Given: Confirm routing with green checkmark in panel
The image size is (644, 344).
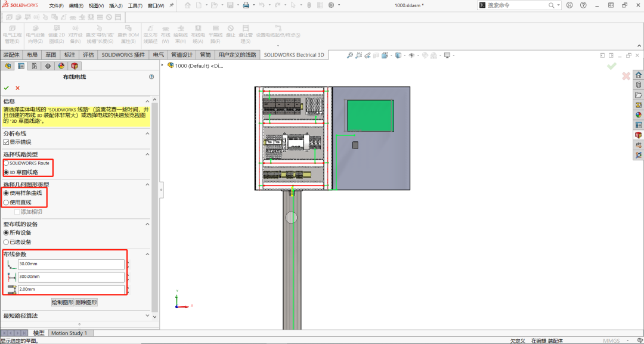Looking at the screenshot, I should (x=6, y=88).
